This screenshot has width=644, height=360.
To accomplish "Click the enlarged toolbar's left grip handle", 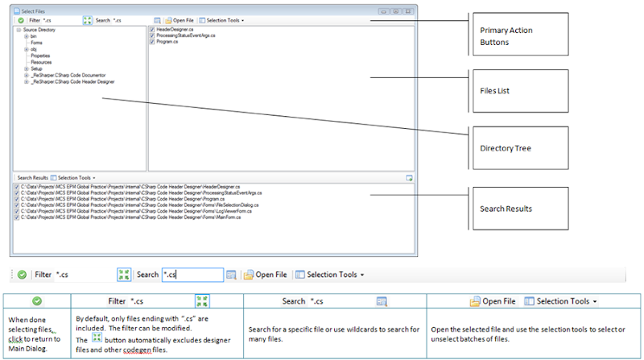I will pos(12,275).
